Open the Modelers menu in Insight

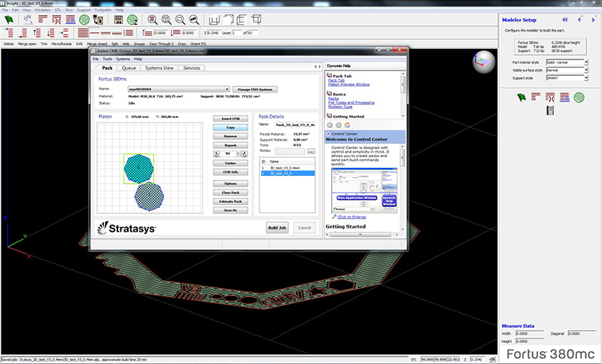point(43,10)
